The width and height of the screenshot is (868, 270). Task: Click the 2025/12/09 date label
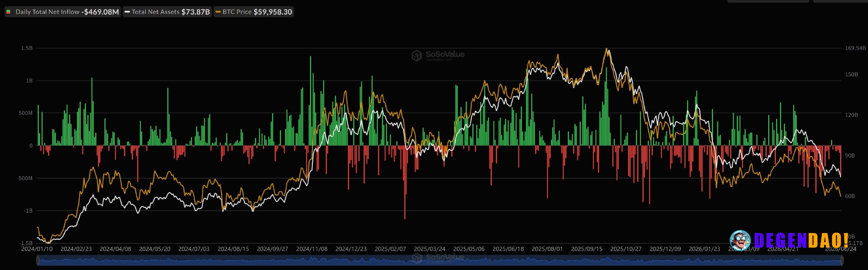click(665, 249)
